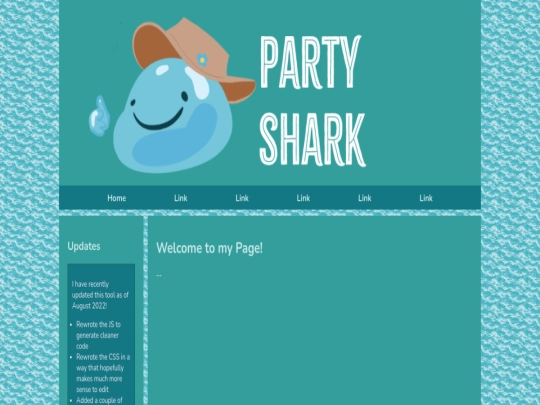Click the PARTY SHARK title text
The image size is (540, 405).
tap(312, 101)
